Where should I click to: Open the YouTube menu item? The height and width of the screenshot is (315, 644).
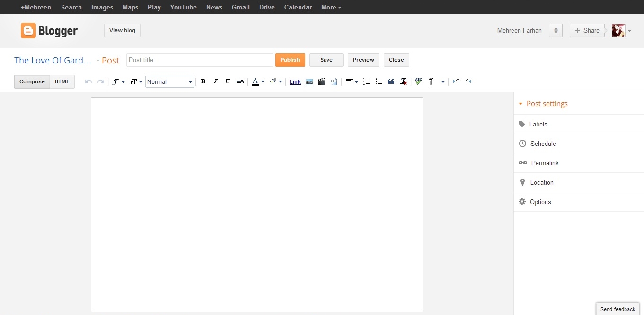coord(183,7)
